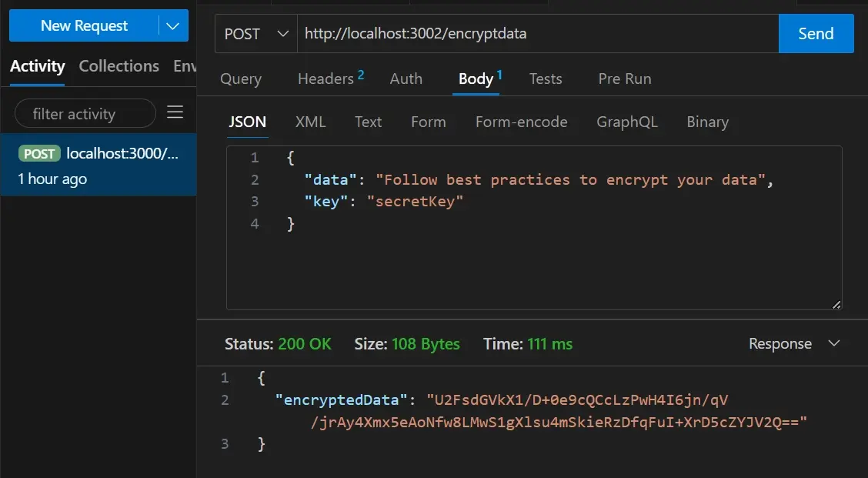Viewport: 868px width, 478px height.
Task: Select the POST localhost:3000 activity entry
Action: 98,165
